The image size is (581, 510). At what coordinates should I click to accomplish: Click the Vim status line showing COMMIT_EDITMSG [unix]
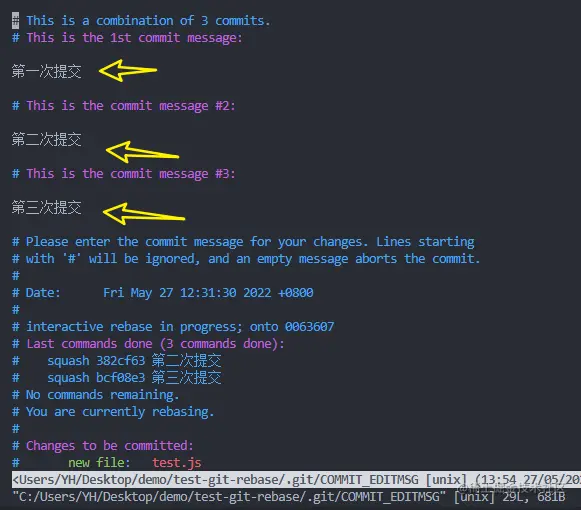click(296, 480)
